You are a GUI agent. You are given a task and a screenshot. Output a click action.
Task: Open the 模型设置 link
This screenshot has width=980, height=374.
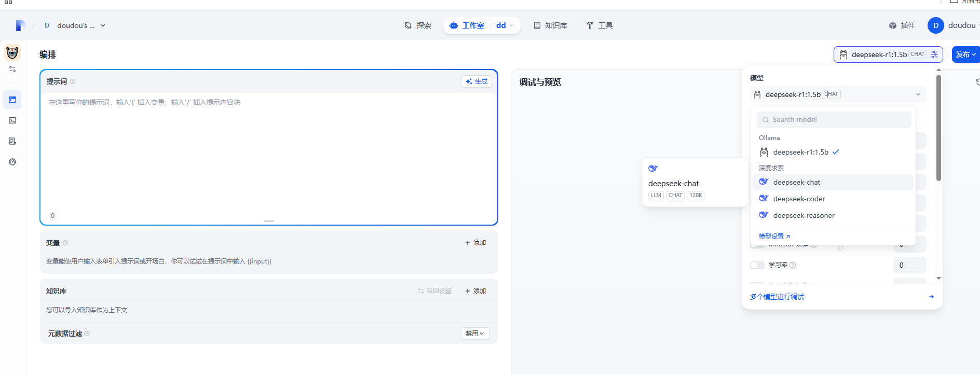tap(774, 237)
